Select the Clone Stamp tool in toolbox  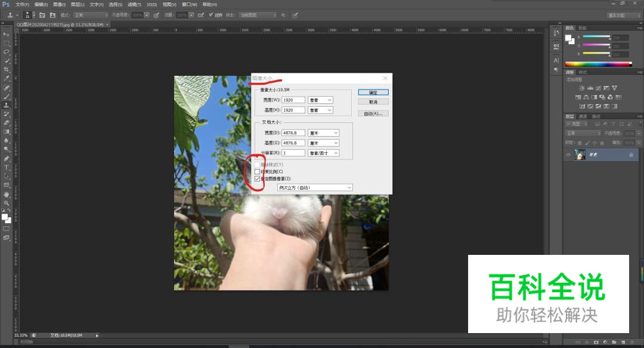pyautogui.click(x=7, y=104)
